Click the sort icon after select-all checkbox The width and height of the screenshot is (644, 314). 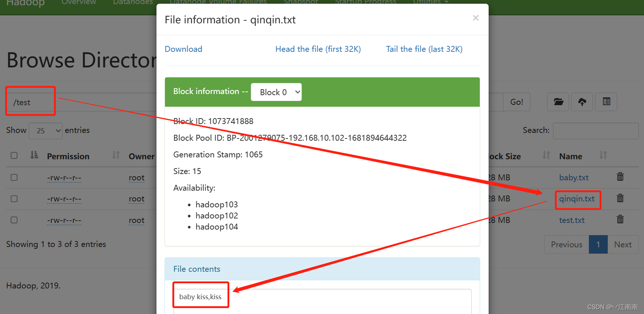coord(34,155)
